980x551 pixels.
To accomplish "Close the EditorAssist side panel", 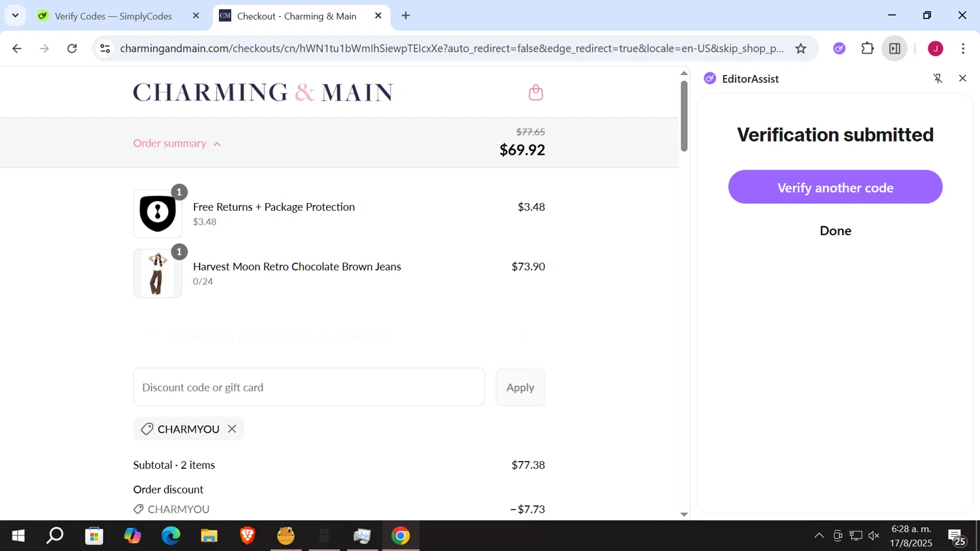I will pos(962,78).
